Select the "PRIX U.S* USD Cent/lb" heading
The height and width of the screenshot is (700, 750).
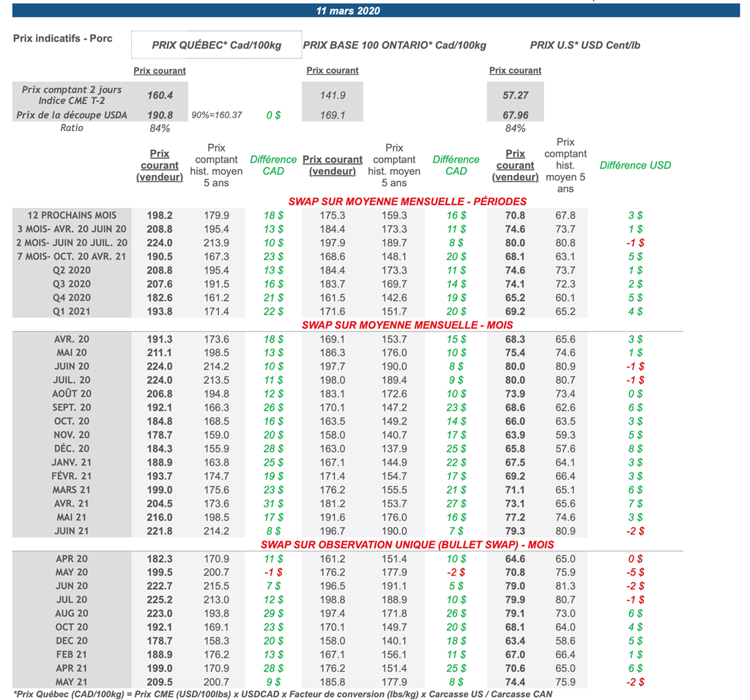(x=584, y=45)
